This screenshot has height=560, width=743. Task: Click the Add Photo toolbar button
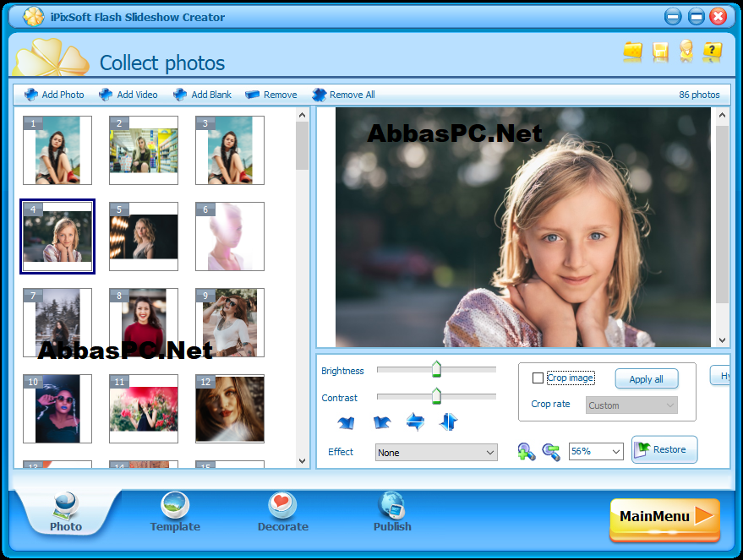54,95
